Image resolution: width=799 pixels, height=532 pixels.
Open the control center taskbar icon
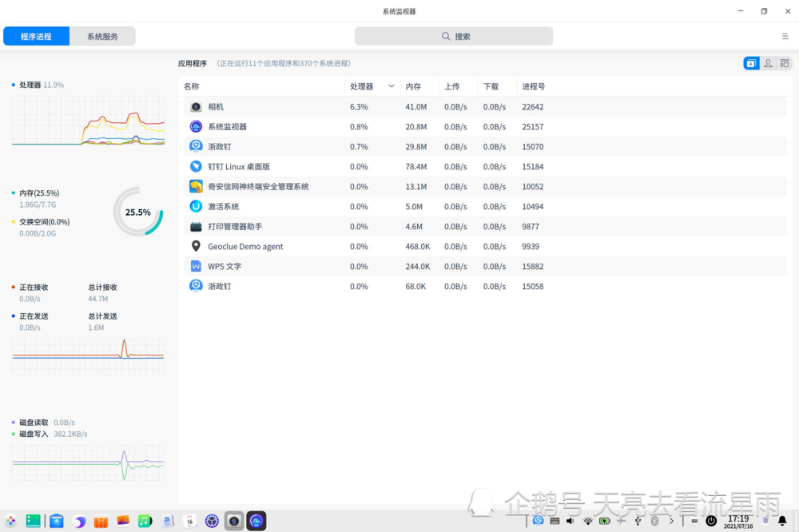click(212, 521)
